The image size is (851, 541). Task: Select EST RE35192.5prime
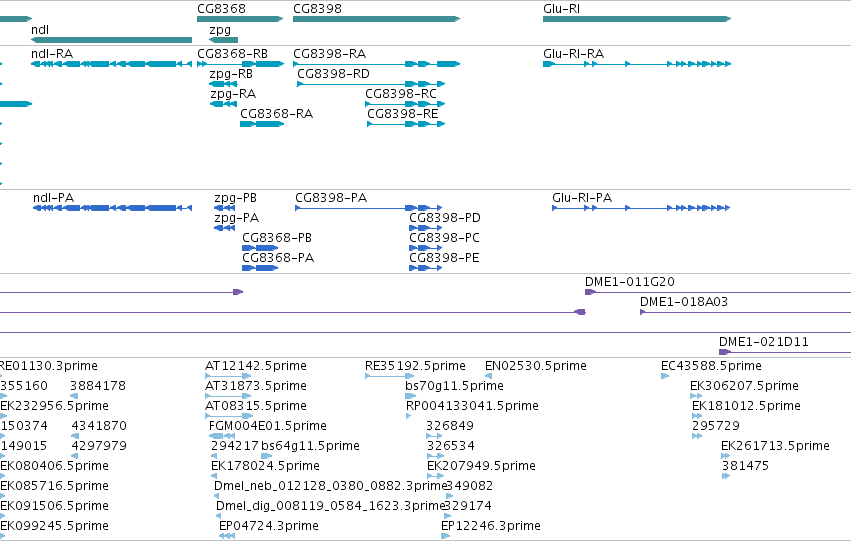tap(415, 366)
